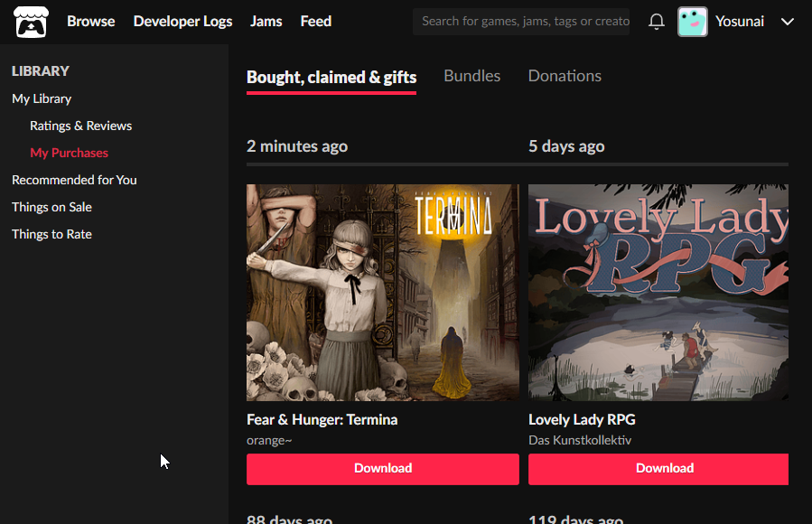
Task: Open the Feed page
Action: click(x=316, y=21)
